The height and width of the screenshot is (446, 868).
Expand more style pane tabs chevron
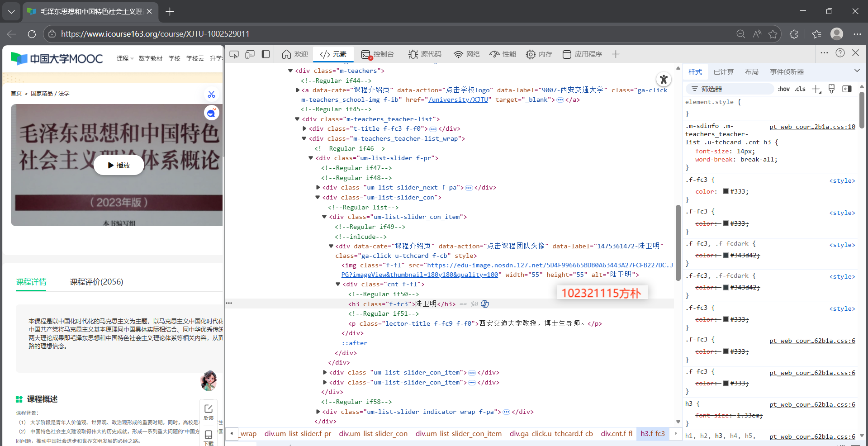[x=857, y=71]
